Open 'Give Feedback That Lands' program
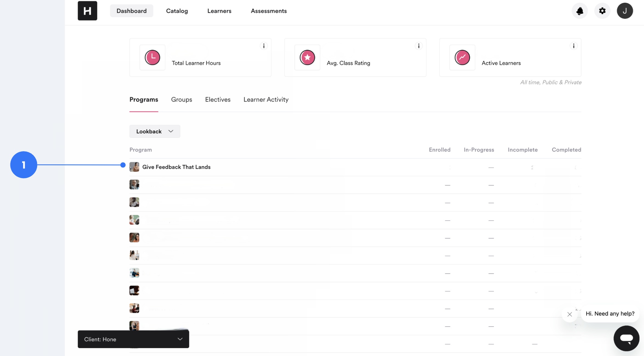The height and width of the screenshot is (356, 644). (x=176, y=167)
